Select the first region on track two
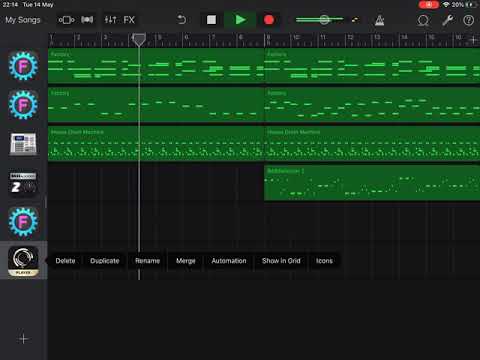 tap(156, 105)
